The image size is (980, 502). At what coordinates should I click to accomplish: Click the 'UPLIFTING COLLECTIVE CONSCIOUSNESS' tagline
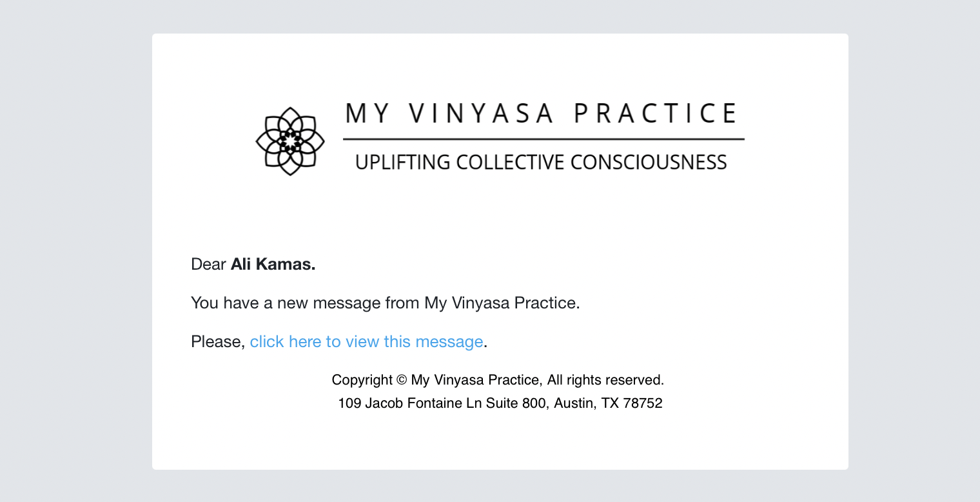click(x=541, y=162)
